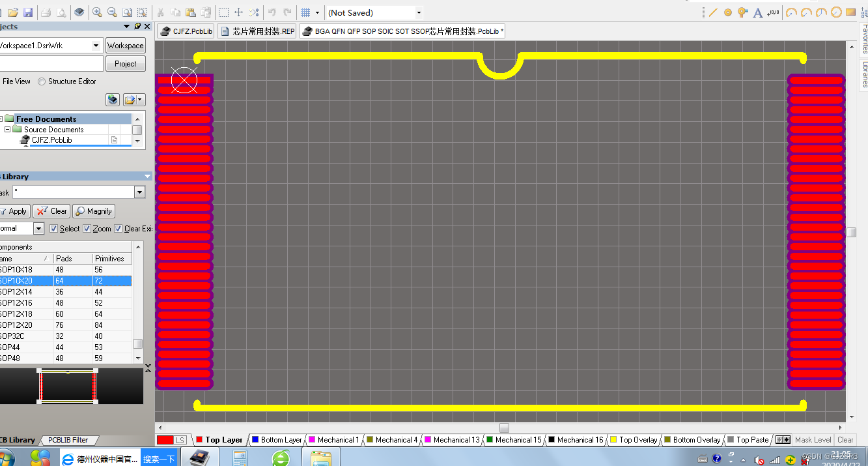Select the Place Line tool

(x=713, y=12)
